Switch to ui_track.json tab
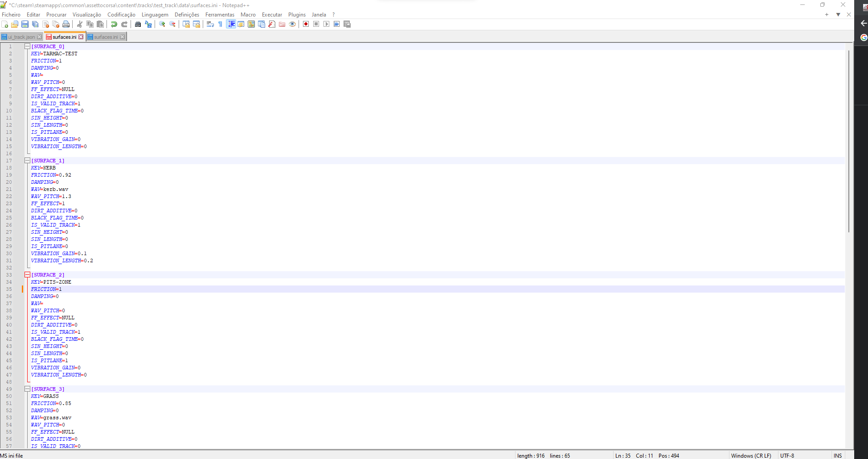This screenshot has height=459, width=868. pyautogui.click(x=21, y=37)
